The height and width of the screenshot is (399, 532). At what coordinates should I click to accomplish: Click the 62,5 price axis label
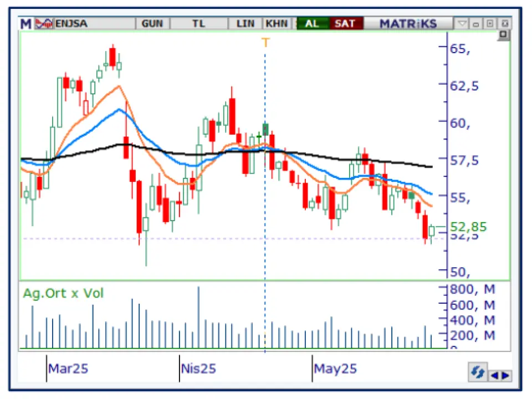pyautogui.click(x=464, y=86)
